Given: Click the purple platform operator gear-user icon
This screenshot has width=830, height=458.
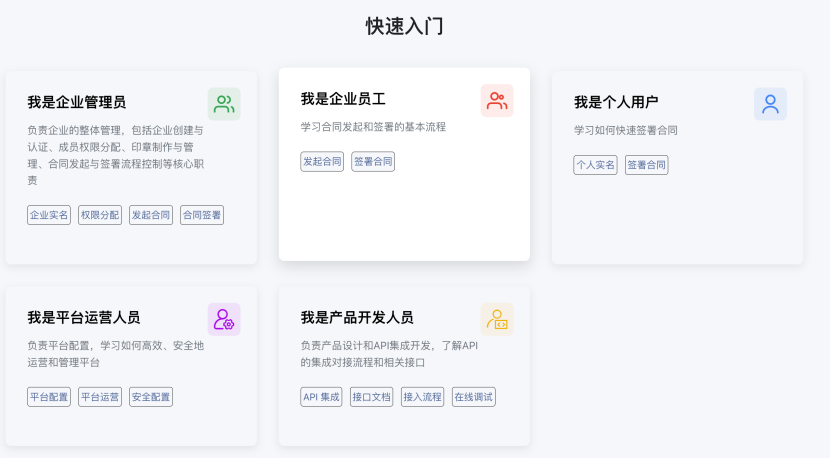Looking at the screenshot, I should pyautogui.click(x=224, y=319).
